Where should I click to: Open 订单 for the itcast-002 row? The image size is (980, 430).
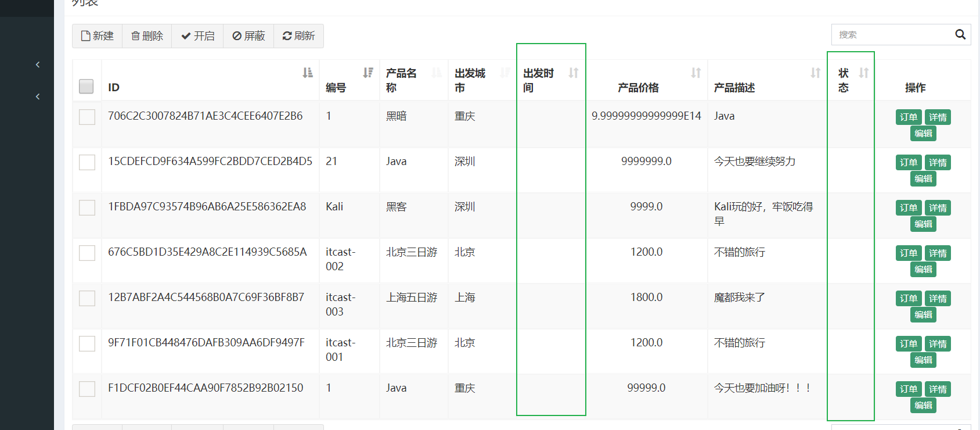909,253
